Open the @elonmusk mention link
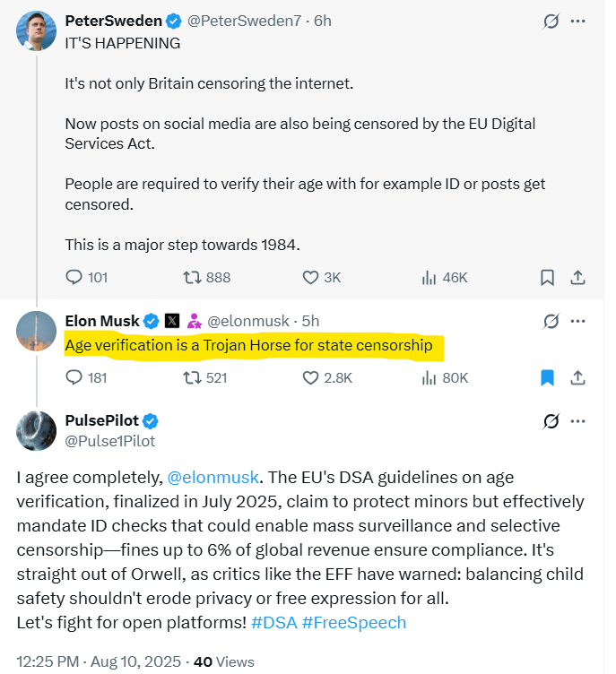The image size is (616, 674). pos(213,478)
